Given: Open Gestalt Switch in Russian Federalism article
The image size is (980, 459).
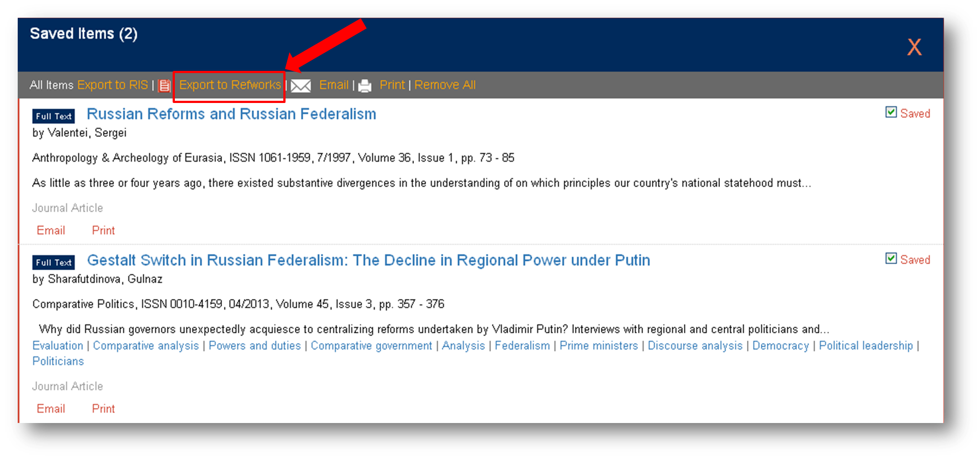Looking at the screenshot, I should pos(369,260).
